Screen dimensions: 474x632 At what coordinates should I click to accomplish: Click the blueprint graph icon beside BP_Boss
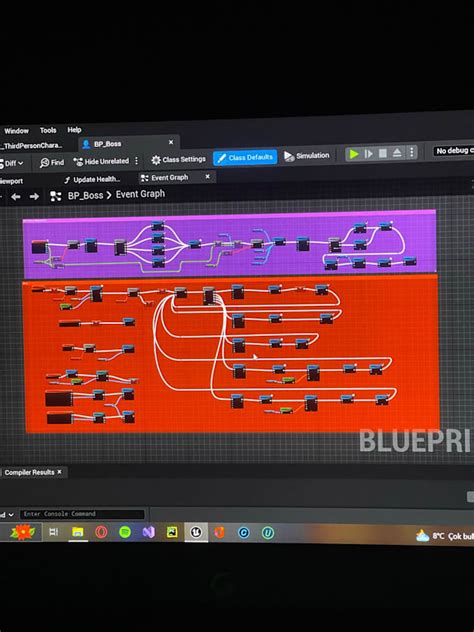tap(55, 196)
